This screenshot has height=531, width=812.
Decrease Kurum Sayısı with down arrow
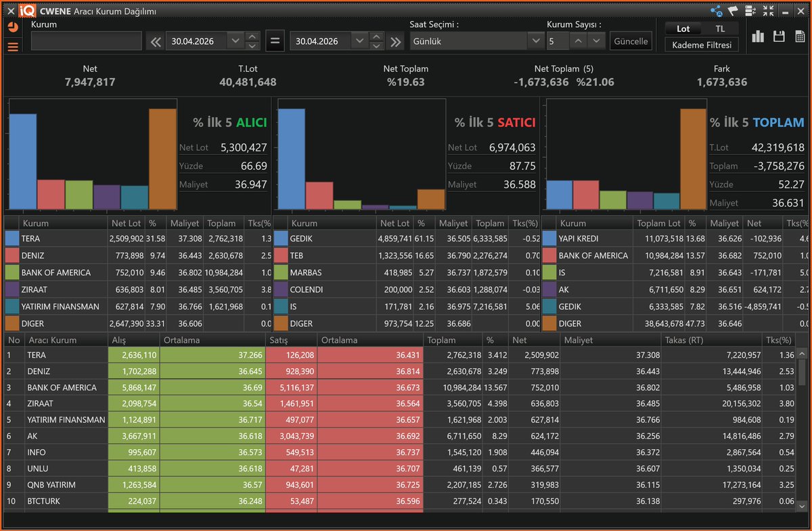[596, 41]
